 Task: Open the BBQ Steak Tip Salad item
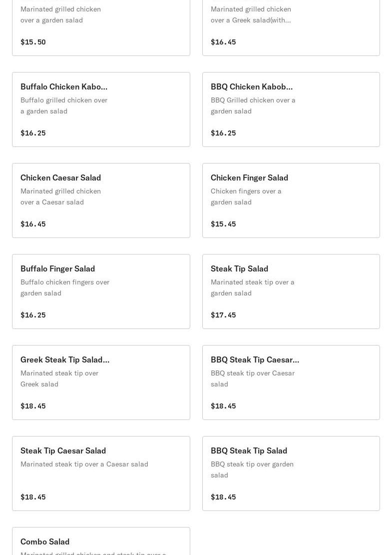(x=291, y=473)
